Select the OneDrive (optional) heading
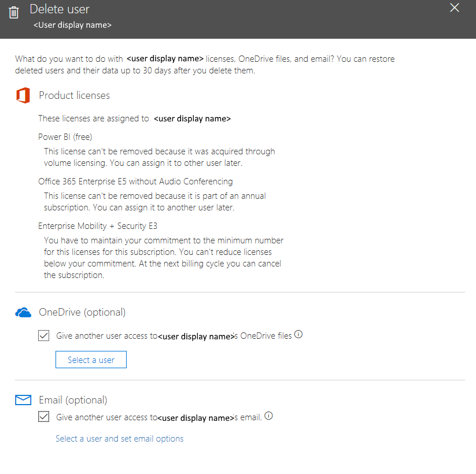The height and width of the screenshot is (474, 476). pos(82,312)
